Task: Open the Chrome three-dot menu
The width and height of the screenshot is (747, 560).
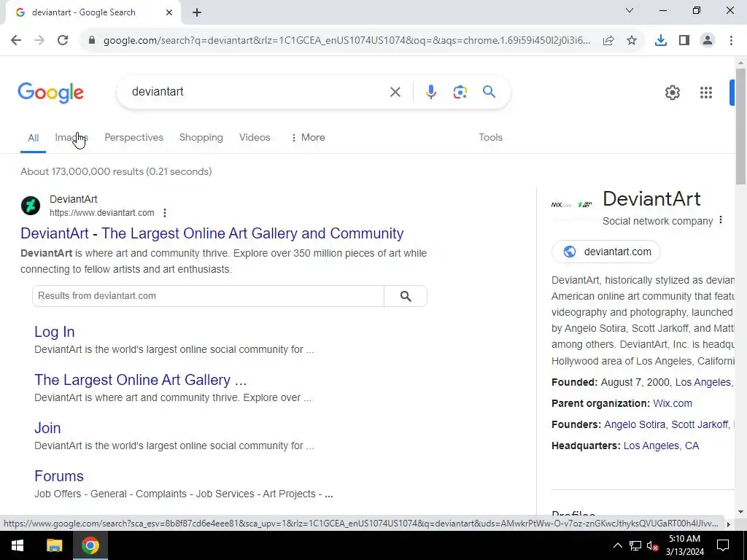Action: click(731, 41)
